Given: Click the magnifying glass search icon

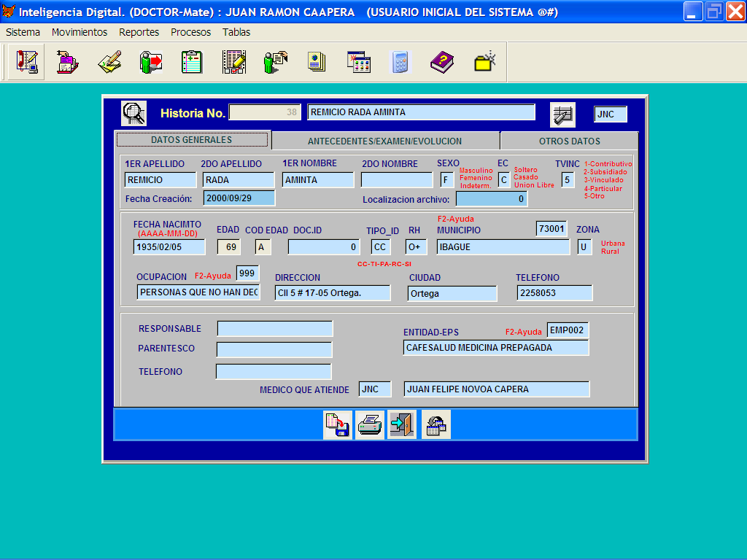Looking at the screenshot, I should coord(134,113).
